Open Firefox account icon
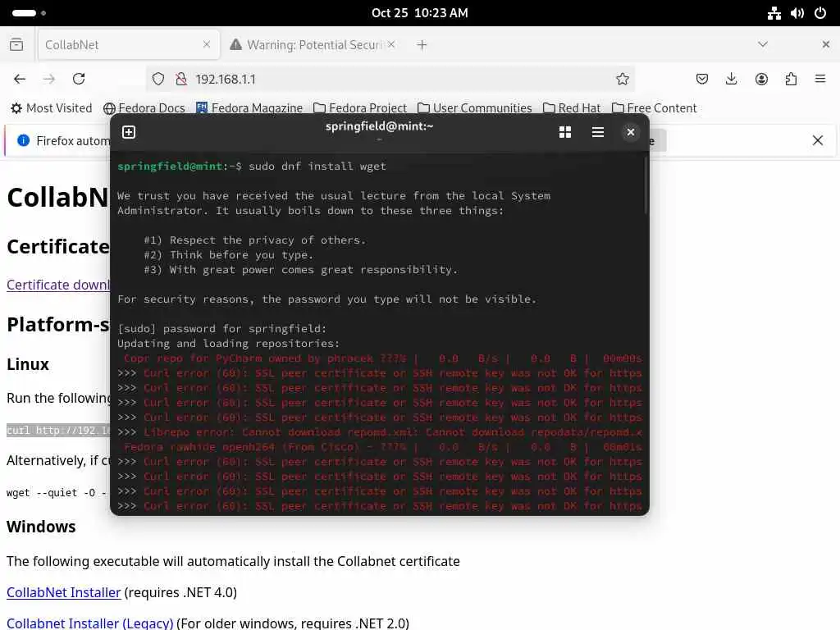Image resolution: width=840 pixels, height=630 pixels. pyautogui.click(x=761, y=80)
